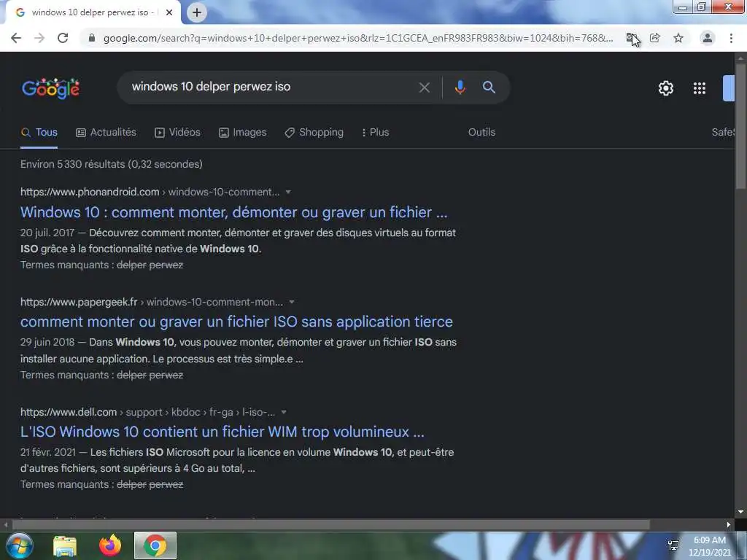The width and height of the screenshot is (747, 560).
Task: Open the Plus more-options menu
Action: click(375, 133)
